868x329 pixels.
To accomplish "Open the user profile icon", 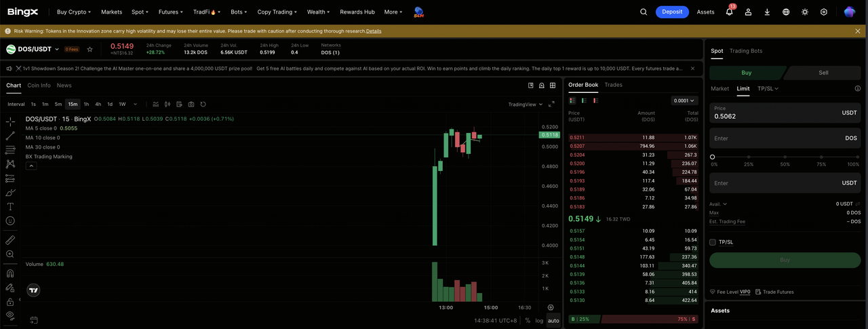I will point(748,12).
